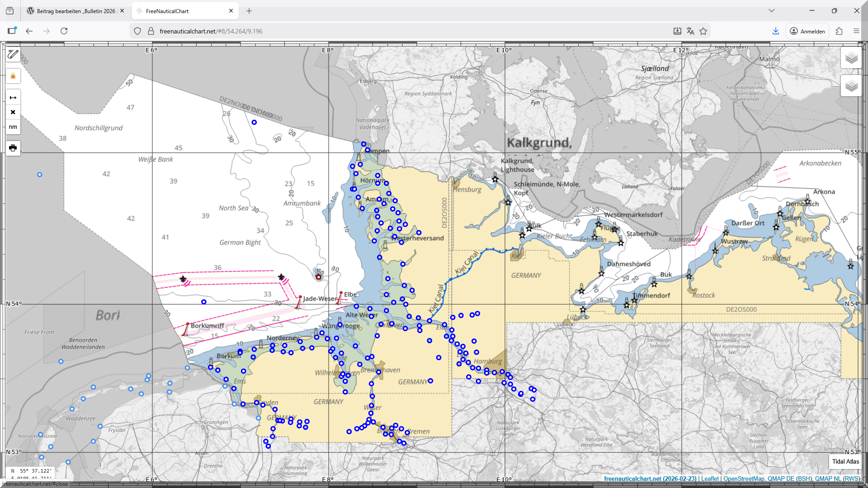Select the route drawing pencil tool
The width and height of the screenshot is (868, 488).
tap(13, 54)
